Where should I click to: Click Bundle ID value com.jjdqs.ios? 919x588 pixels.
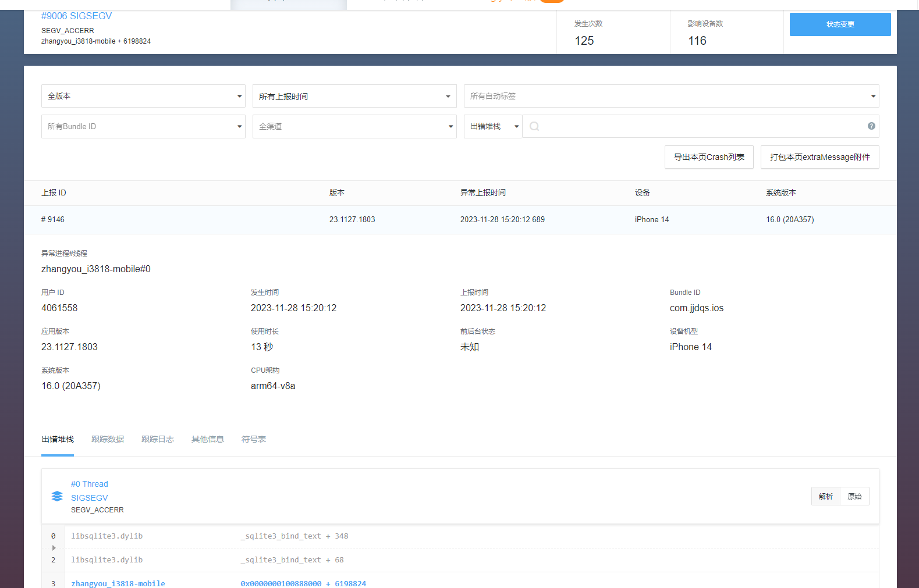697,308
